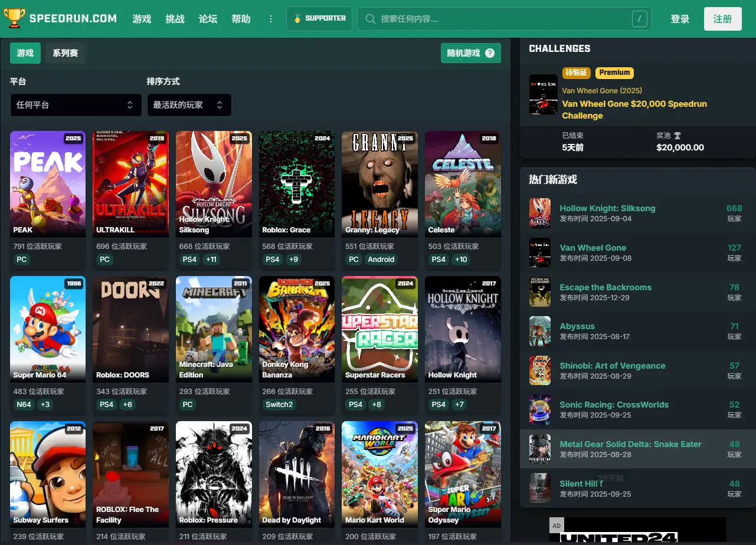
Task: Click the question mark on 随机游戏
Action: (x=489, y=53)
